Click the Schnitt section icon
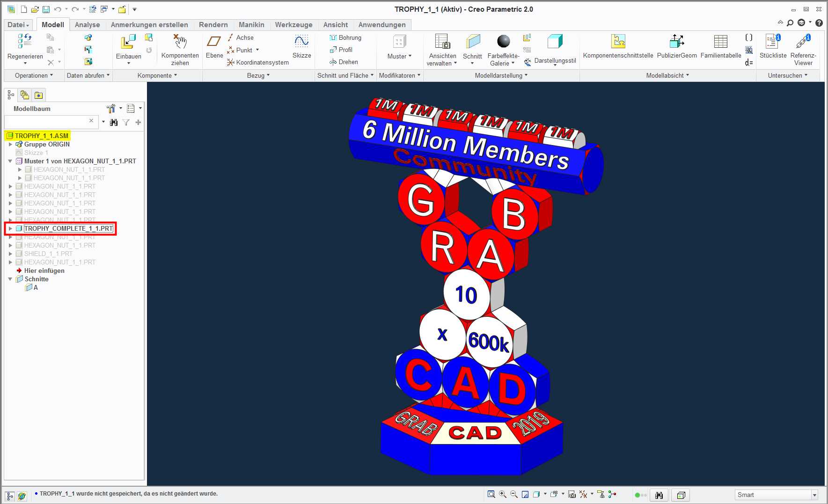Viewport: 828px width, 504px height. tap(473, 41)
